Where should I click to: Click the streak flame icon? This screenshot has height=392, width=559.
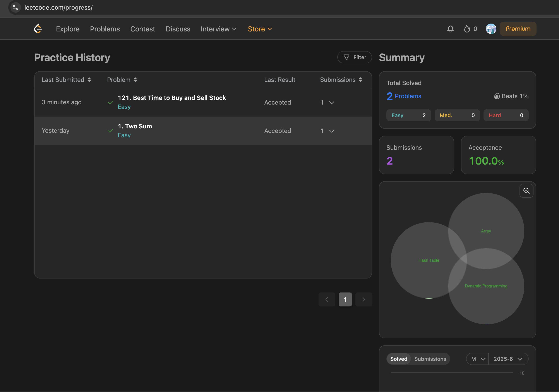[x=467, y=29]
